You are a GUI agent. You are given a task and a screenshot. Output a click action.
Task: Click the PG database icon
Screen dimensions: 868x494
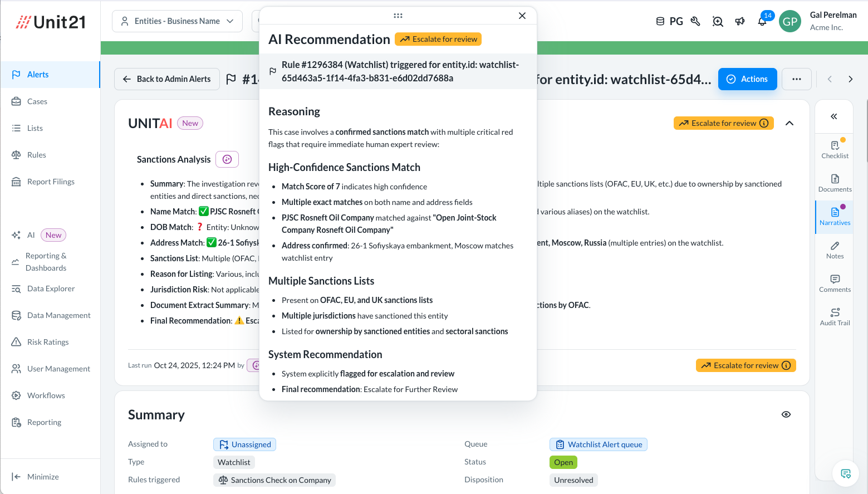pos(660,21)
